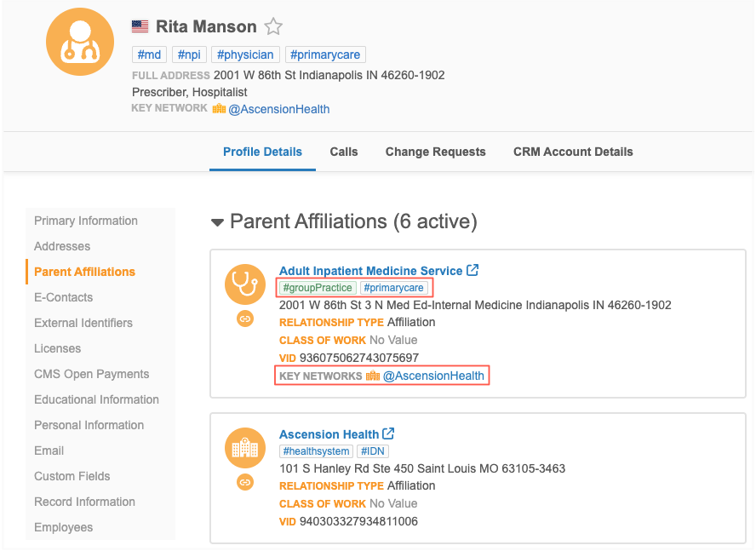Click link chain icon under stethoscope avatar
Screen dimensions: 756x551
pos(245,319)
